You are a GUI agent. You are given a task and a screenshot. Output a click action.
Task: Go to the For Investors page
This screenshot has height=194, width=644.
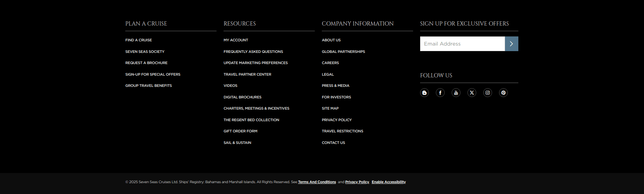pyautogui.click(x=336, y=97)
